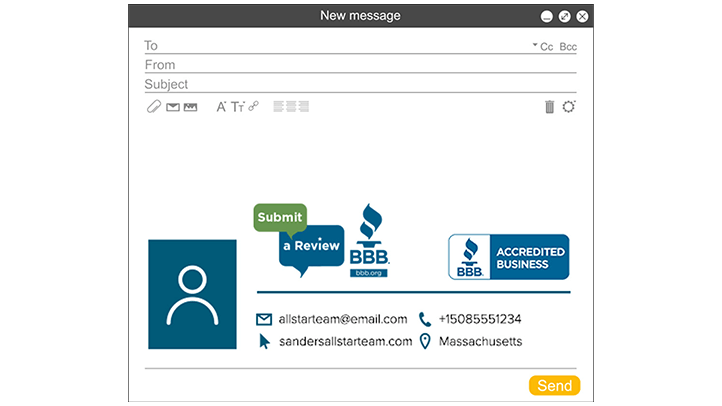
Task: Align text left in toolbar
Action: pyautogui.click(x=278, y=107)
